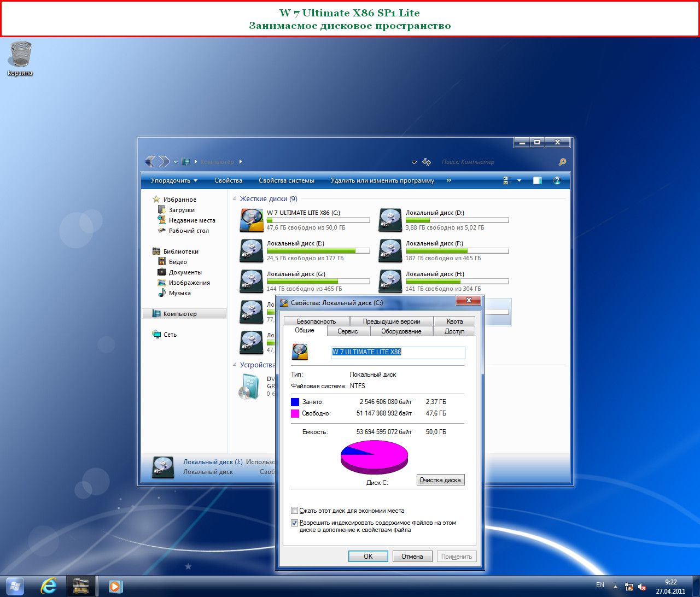This screenshot has width=700, height=597.
Task: Click the disk usage pie chart
Action: [x=375, y=456]
